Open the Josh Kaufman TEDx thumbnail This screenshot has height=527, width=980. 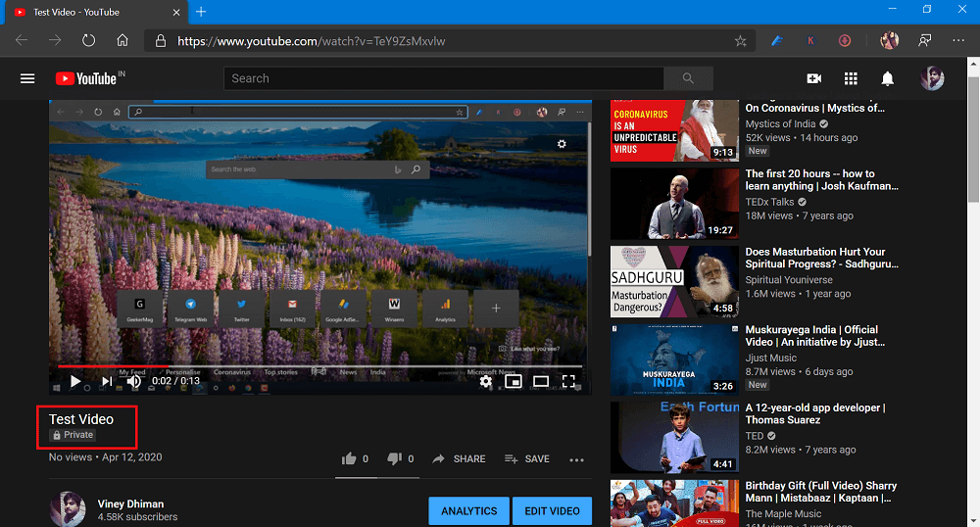(674, 204)
